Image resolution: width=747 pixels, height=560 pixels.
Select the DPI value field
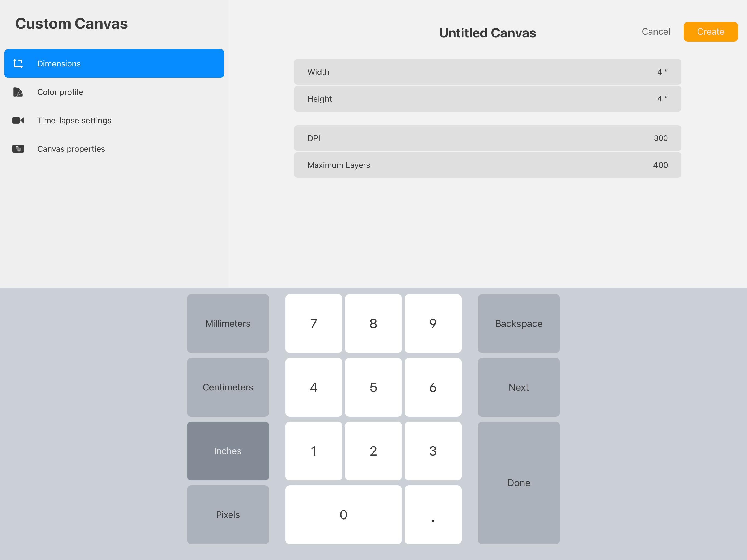click(x=487, y=138)
